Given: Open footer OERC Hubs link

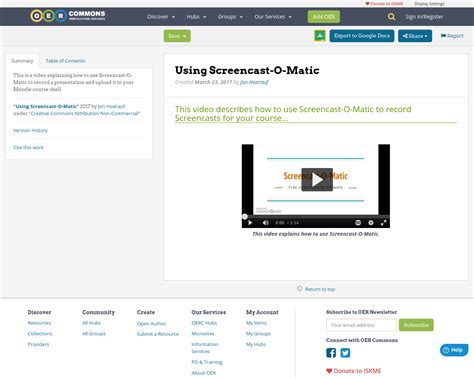Looking at the screenshot, I should click(204, 323).
